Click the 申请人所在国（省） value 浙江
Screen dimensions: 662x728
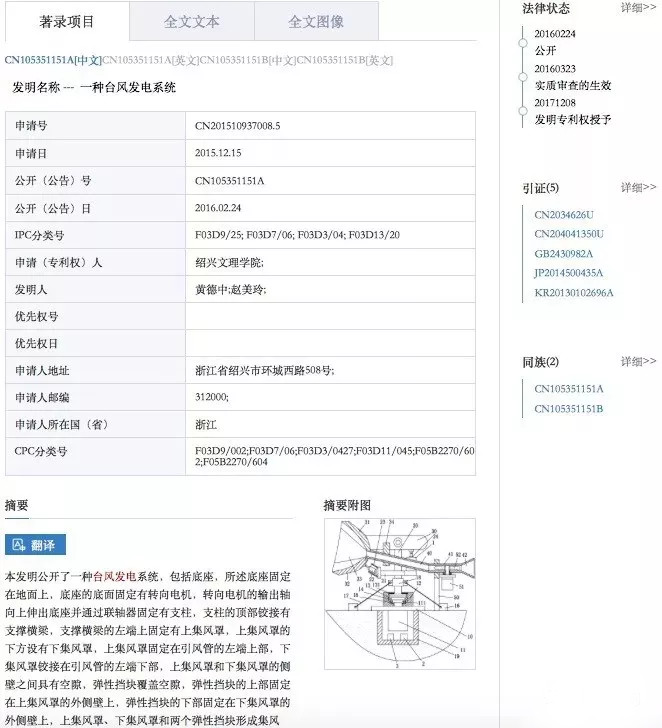tap(206, 424)
